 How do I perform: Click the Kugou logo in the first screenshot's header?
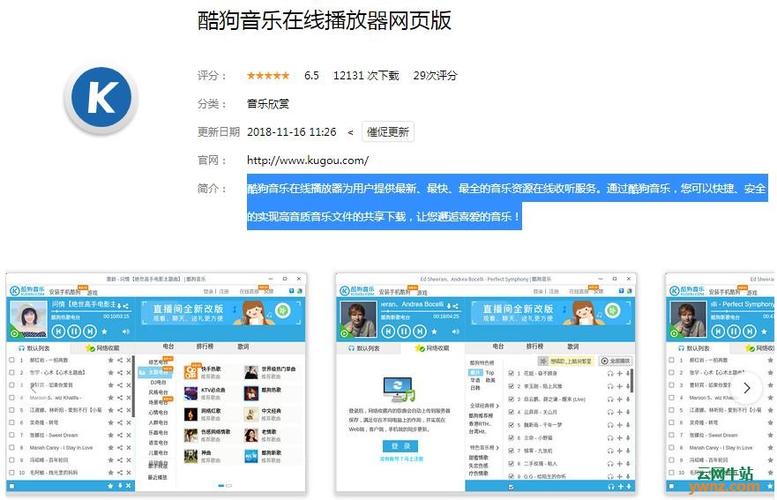tap(27, 291)
